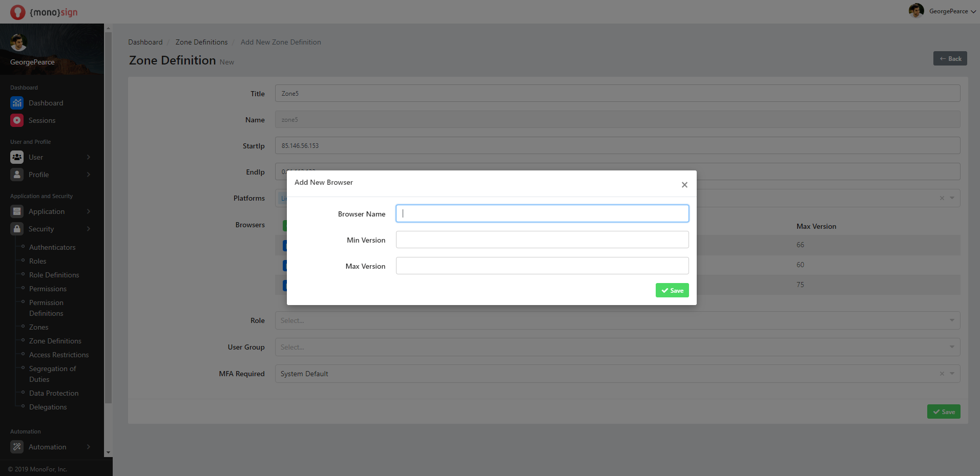Go to Access Restrictions in sidebar
This screenshot has height=476, width=980.
pos(58,355)
